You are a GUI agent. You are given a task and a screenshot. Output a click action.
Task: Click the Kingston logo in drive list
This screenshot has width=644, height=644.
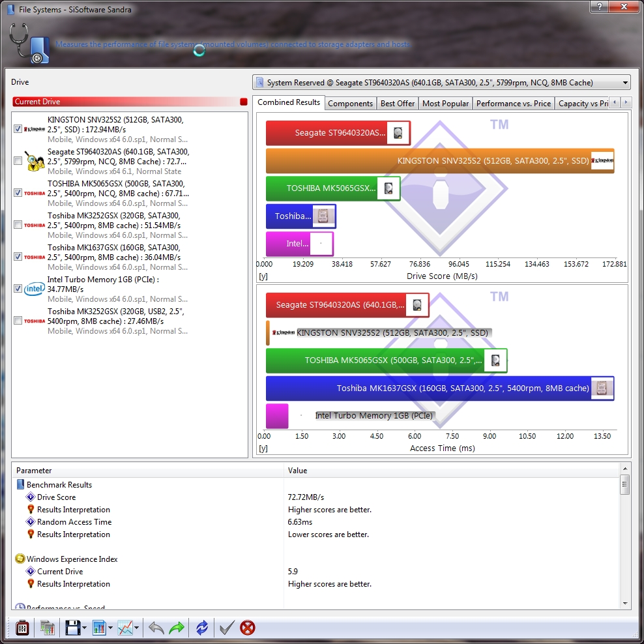[x=35, y=129]
